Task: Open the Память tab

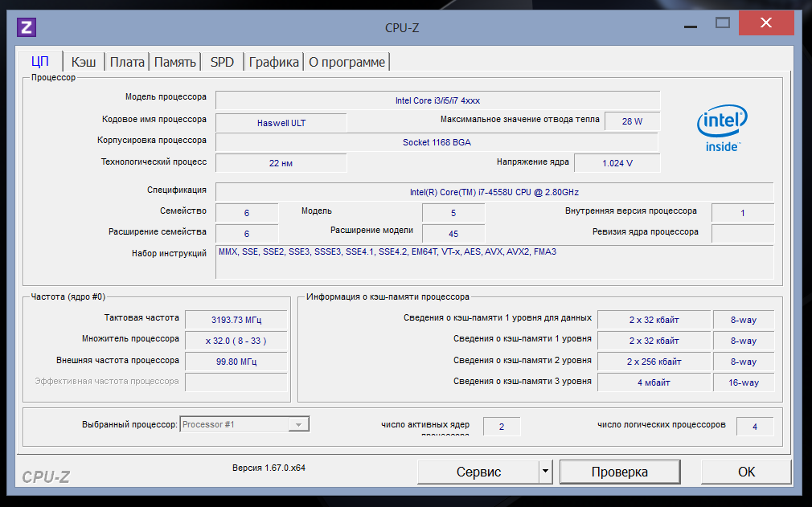Action: (x=174, y=62)
